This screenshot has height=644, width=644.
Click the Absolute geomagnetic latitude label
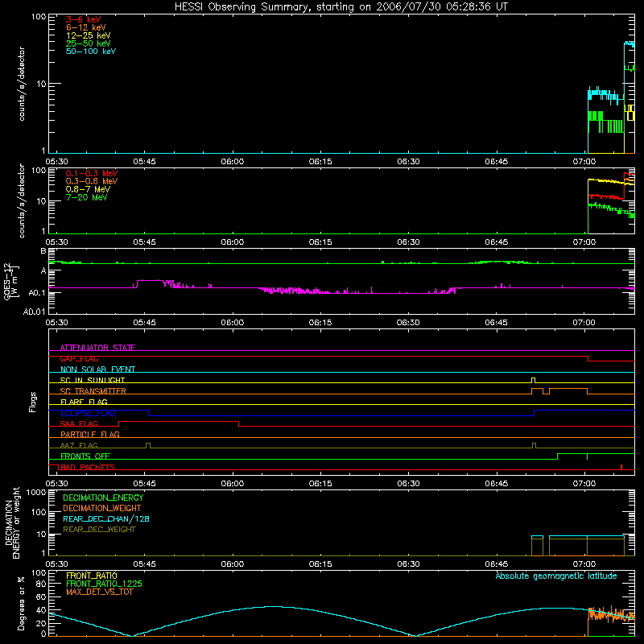coord(556,576)
